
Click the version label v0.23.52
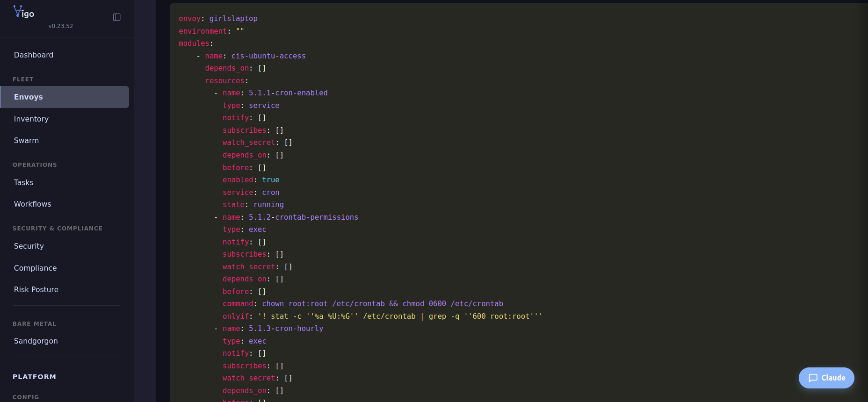(x=61, y=26)
